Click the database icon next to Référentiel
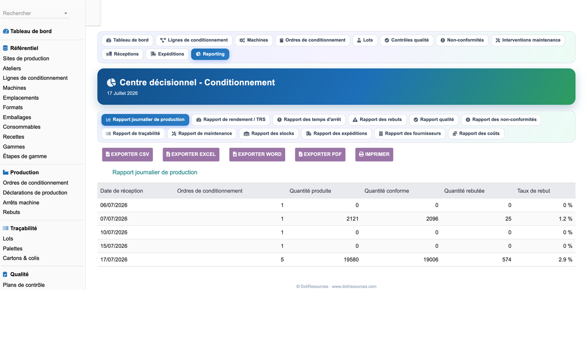The image size is (588, 364). pos(5,48)
